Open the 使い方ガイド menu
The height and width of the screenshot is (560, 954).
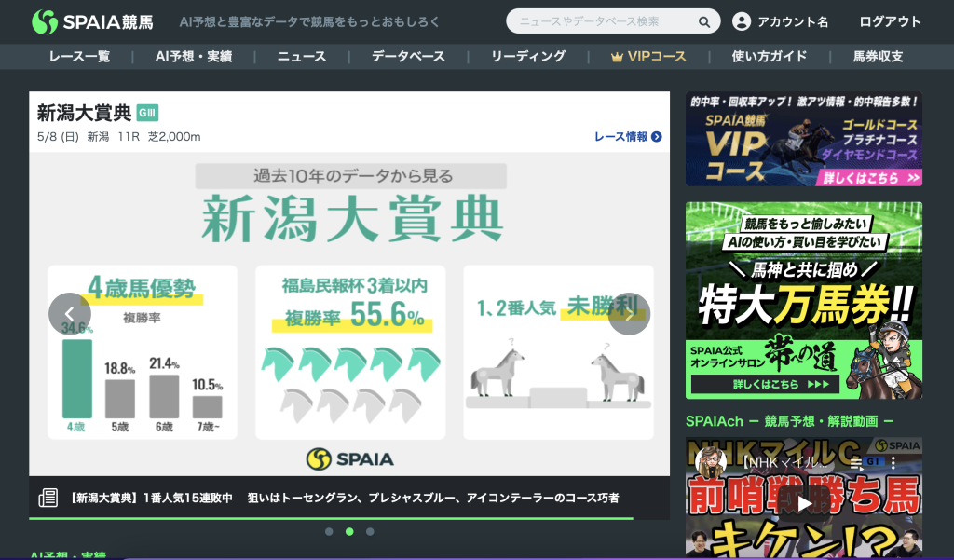click(x=769, y=57)
